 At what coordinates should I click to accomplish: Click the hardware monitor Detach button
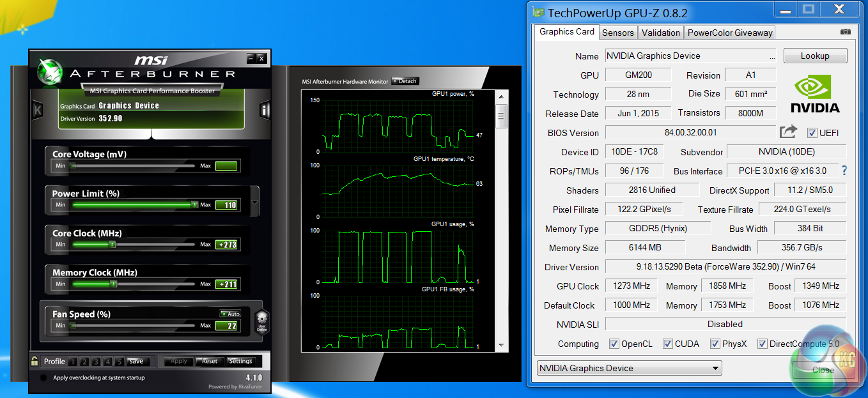point(405,81)
